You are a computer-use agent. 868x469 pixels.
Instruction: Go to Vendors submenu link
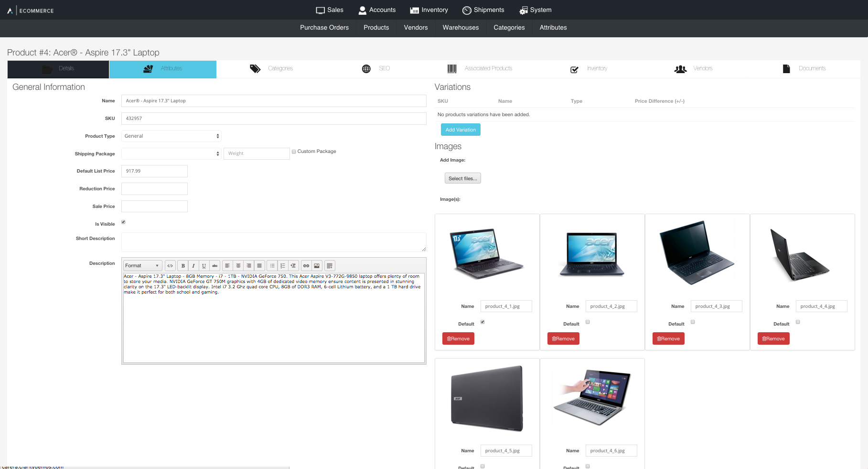coord(416,28)
